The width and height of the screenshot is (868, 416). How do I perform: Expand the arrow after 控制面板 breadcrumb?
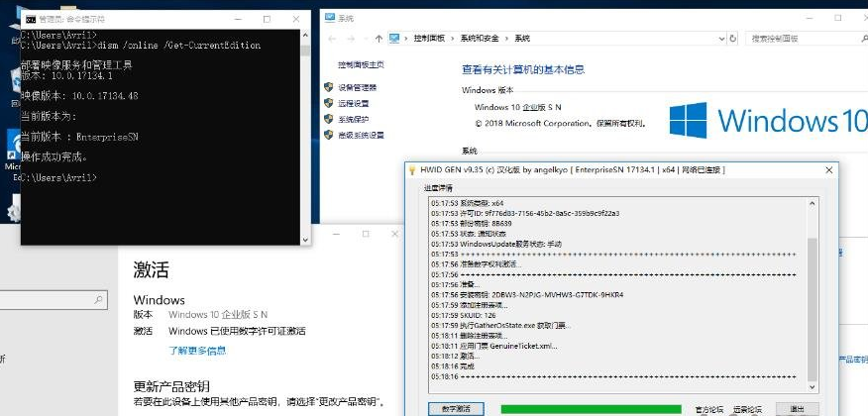(x=452, y=39)
